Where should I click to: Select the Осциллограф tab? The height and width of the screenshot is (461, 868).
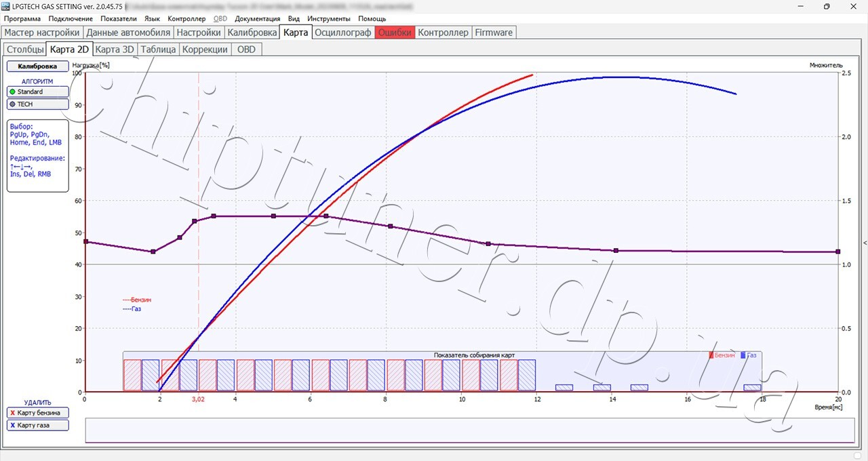click(344, 33)
